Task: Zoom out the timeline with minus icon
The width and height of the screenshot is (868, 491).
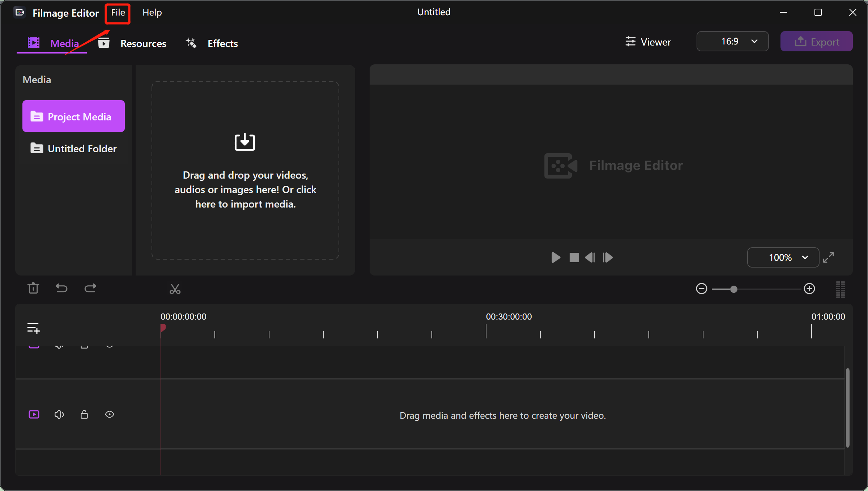Action: pyautogui.click(x=702, y=289)
